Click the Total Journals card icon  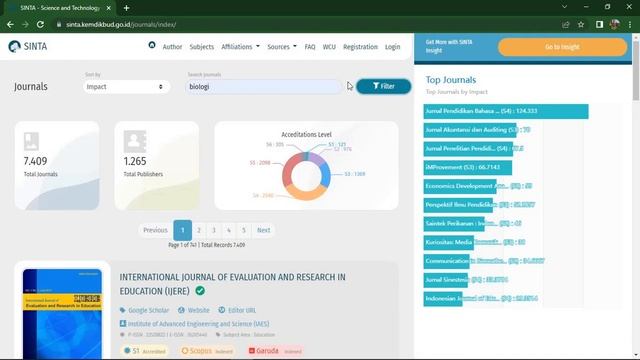pos(31,141)
